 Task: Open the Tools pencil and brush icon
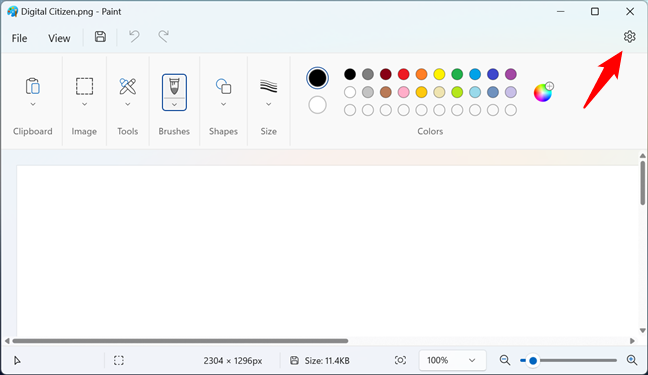pyautogui.click(x=128, y=86)
